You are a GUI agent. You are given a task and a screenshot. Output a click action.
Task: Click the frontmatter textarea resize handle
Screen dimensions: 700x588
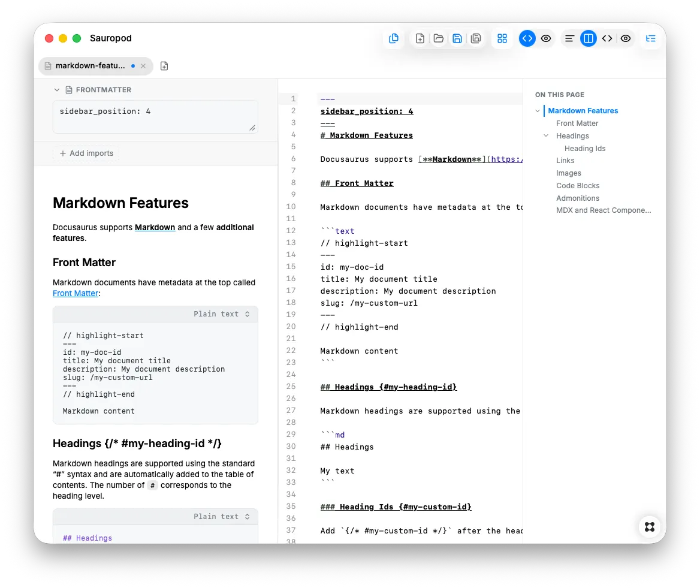pyautogui.click(x=252, y=128)
